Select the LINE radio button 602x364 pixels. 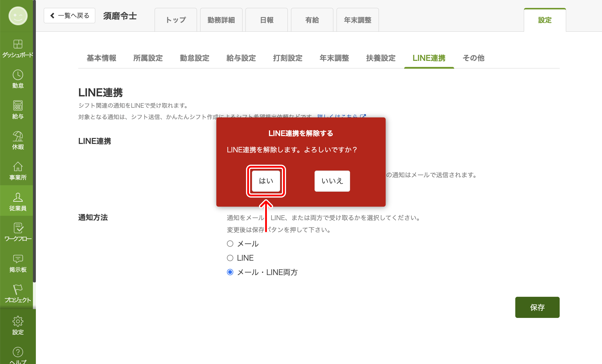click(230, 258)
